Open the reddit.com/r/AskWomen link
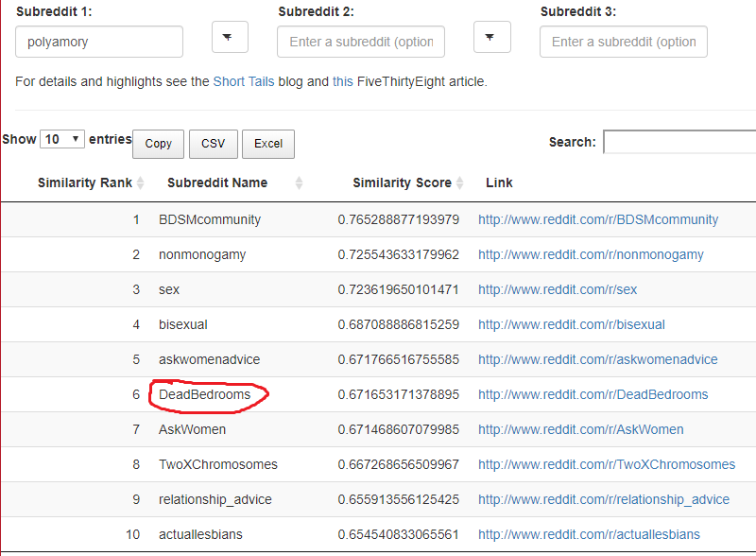Image resolution: width=756 pixels, height=556 pixels. (581, 429)
